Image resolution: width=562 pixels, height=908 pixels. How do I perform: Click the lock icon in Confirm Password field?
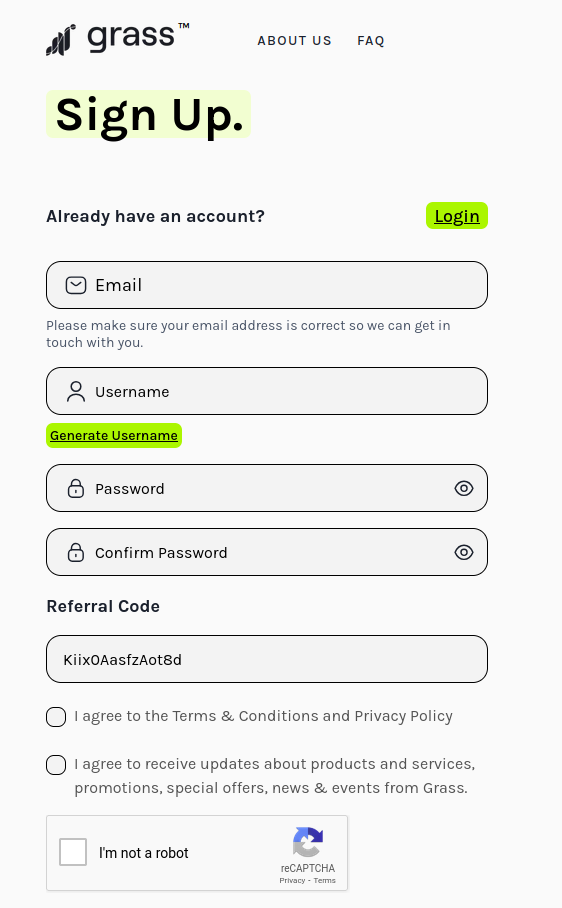[76, 552]
